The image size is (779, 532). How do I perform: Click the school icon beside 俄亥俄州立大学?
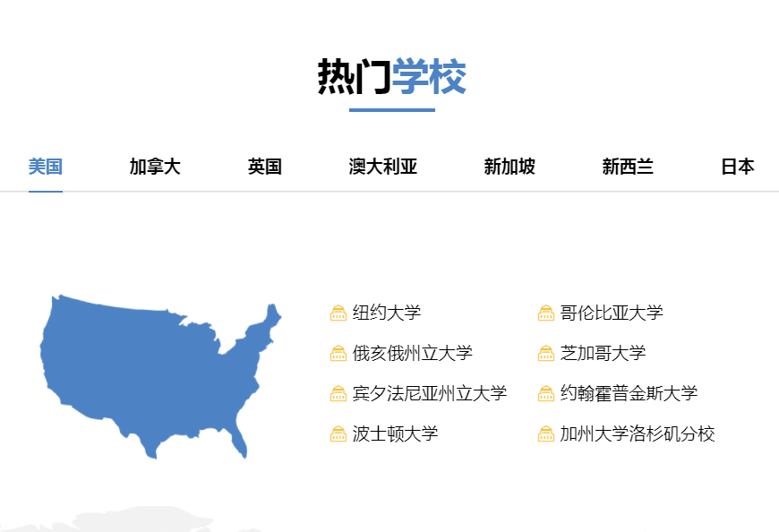point(338,353)
